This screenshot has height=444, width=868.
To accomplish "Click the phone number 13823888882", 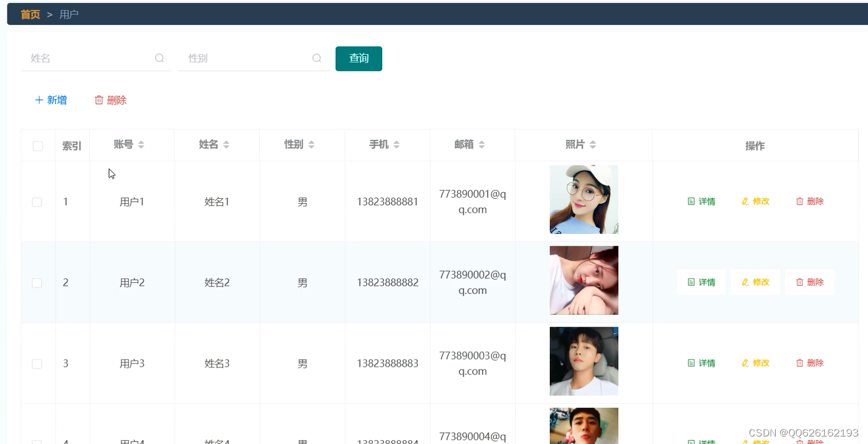I will [x=388, y=283].
